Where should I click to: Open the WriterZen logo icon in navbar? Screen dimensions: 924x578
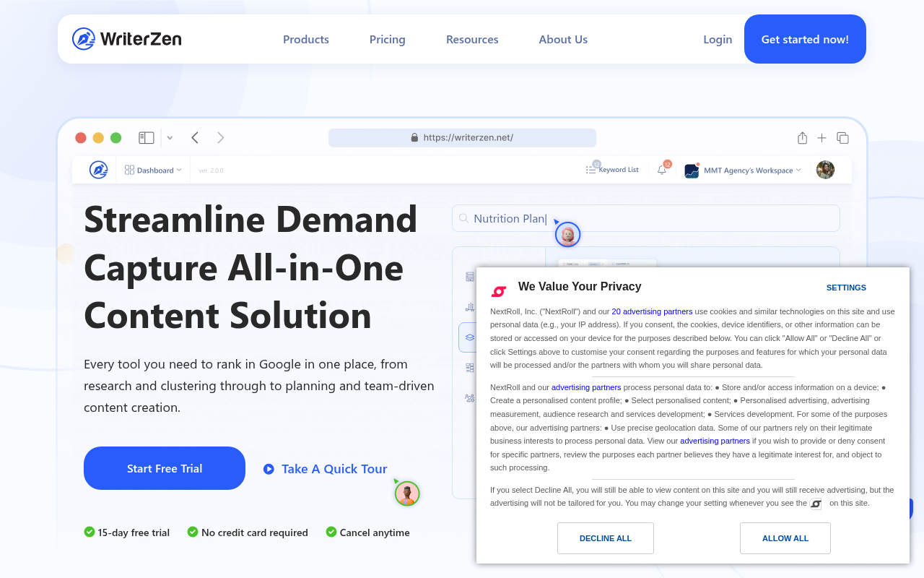82,38
